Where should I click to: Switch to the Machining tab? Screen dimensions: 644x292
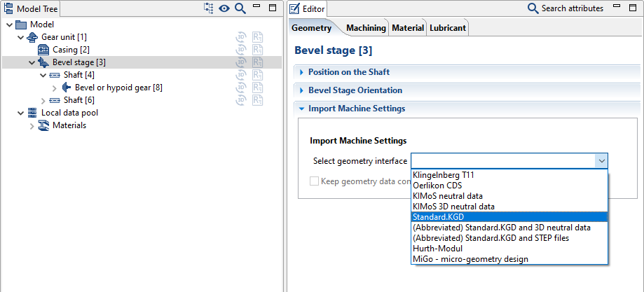tap(366, 28)
